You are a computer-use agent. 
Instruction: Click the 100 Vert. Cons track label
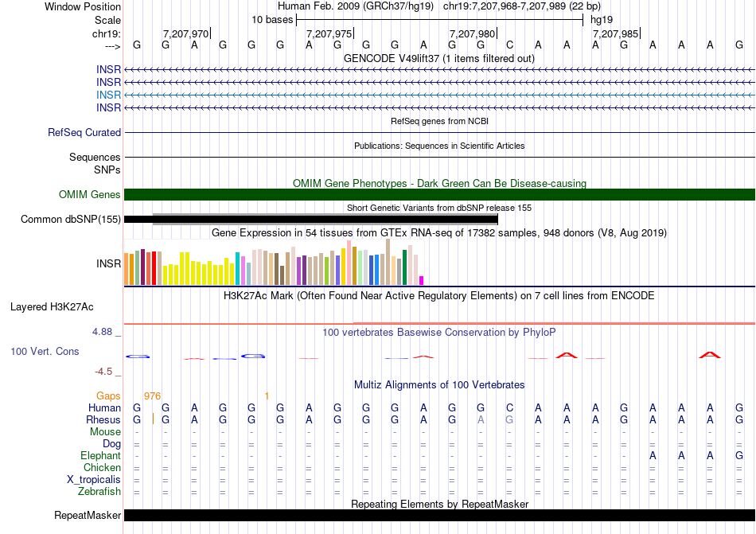pyautogui.click(x=45, y=351)
